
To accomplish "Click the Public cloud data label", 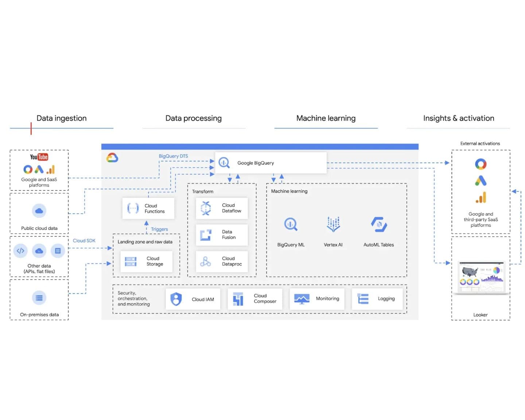I will pos(39,228).
